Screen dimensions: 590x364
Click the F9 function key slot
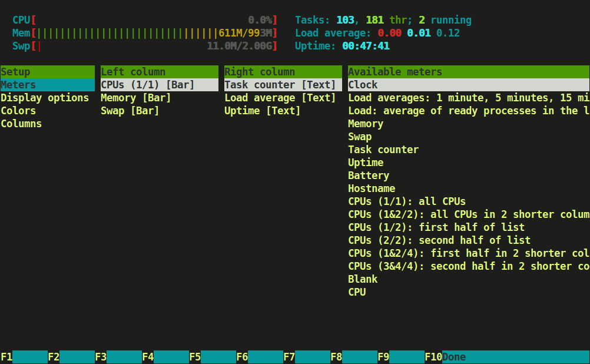point(401,357)
